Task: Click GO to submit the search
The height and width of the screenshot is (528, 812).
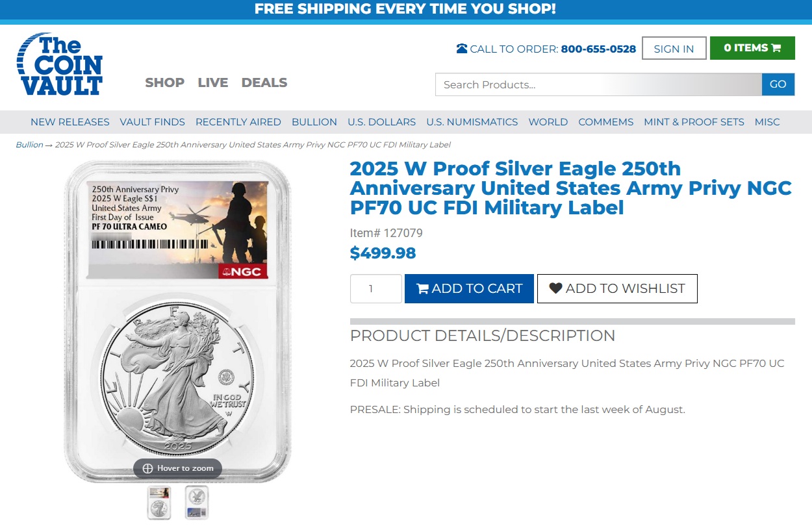Action: pos(778,84)
